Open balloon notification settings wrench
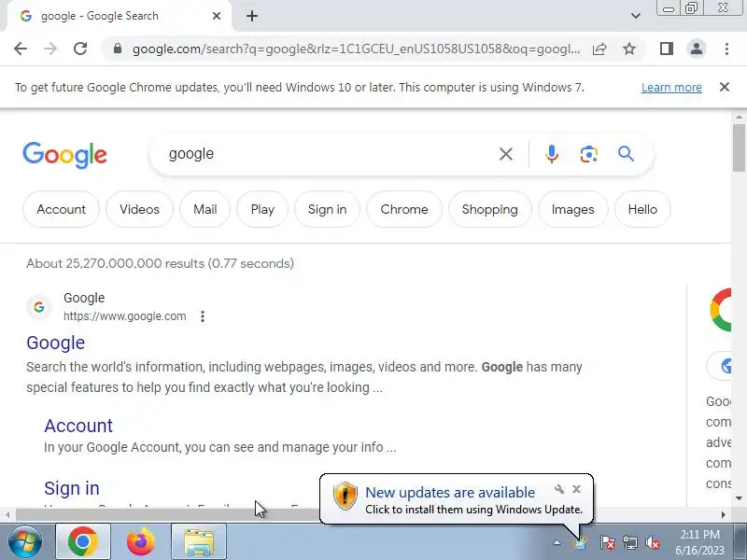This screenshot has height=560, width=747. coord(558,489)
